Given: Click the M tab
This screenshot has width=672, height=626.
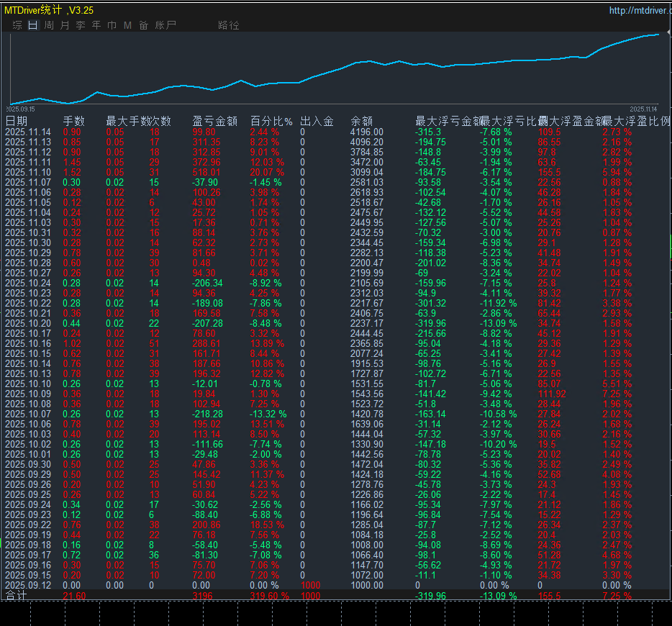Looking at the screenshot, I should (127, 25).
